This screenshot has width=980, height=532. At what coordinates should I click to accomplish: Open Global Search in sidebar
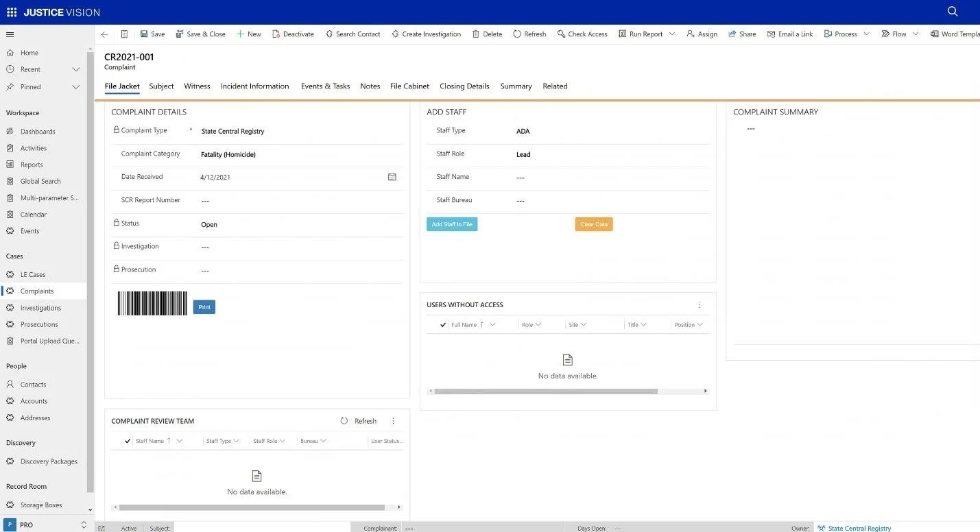[x=40, y=181]
